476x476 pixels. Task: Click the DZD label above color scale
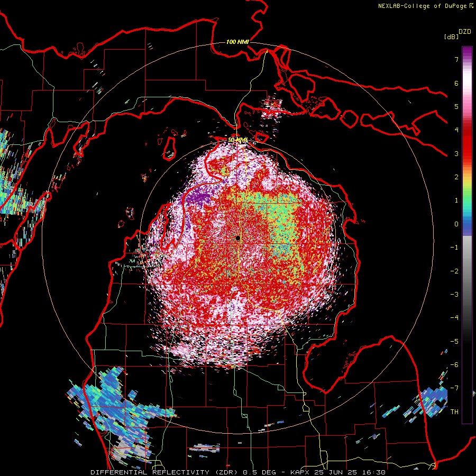[465, 32]
